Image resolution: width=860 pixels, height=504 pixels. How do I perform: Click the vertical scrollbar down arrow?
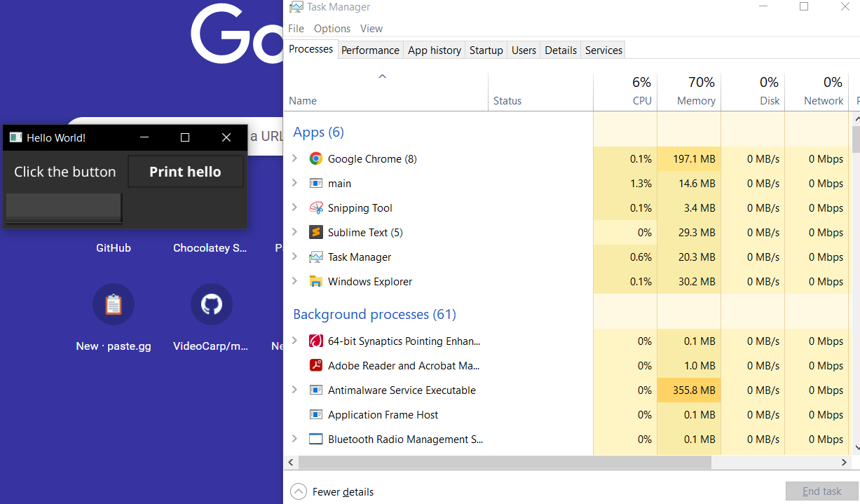856,447
